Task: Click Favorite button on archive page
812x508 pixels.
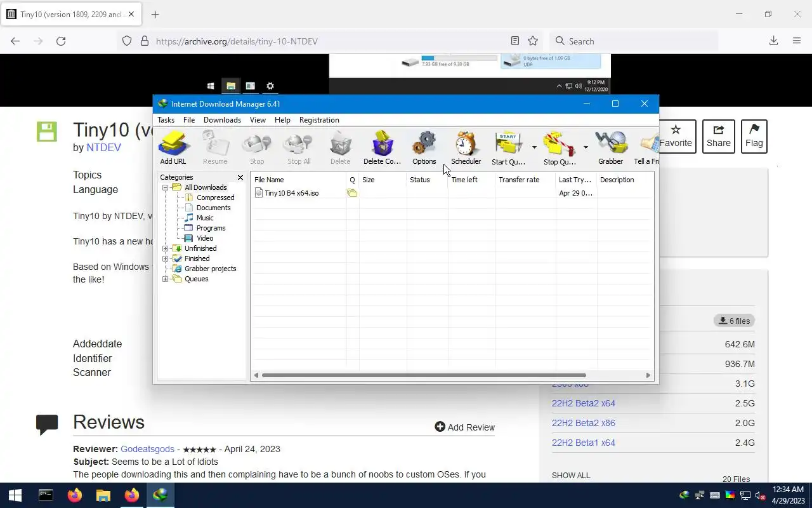Action: click(676, 137)
